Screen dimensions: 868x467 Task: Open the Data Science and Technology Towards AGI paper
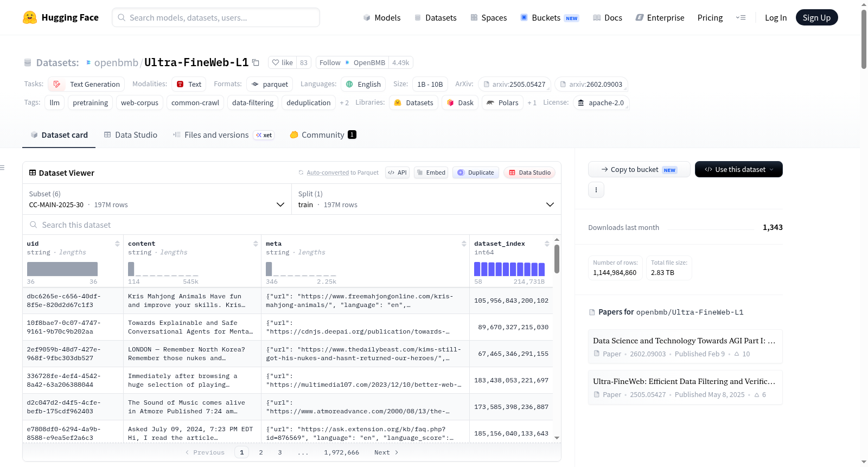click(685, 347)
